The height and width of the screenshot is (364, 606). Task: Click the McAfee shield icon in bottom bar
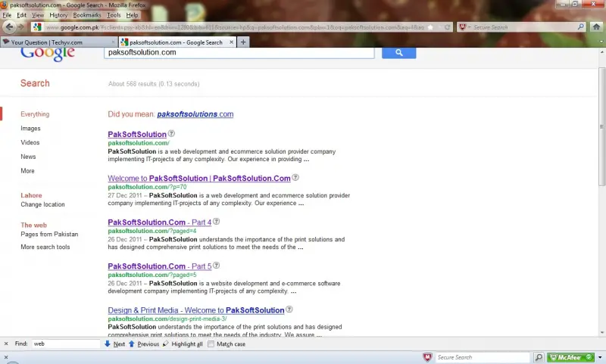[x=427, y=357]
